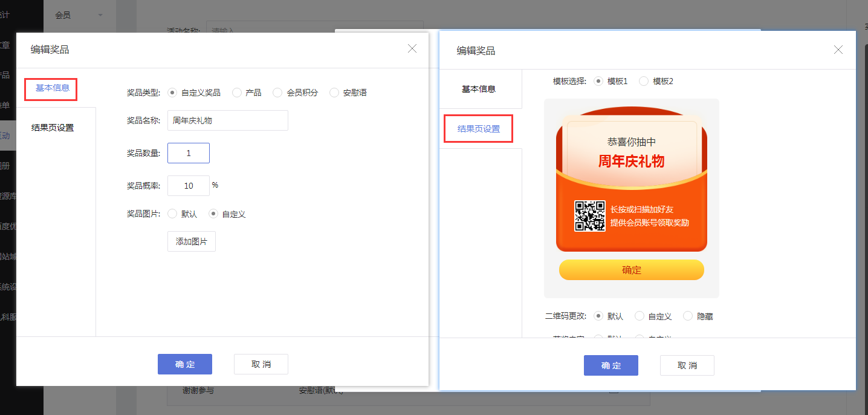
Task: Click the 谢谢参与 row in background table
Action: (x=409, y=391)
